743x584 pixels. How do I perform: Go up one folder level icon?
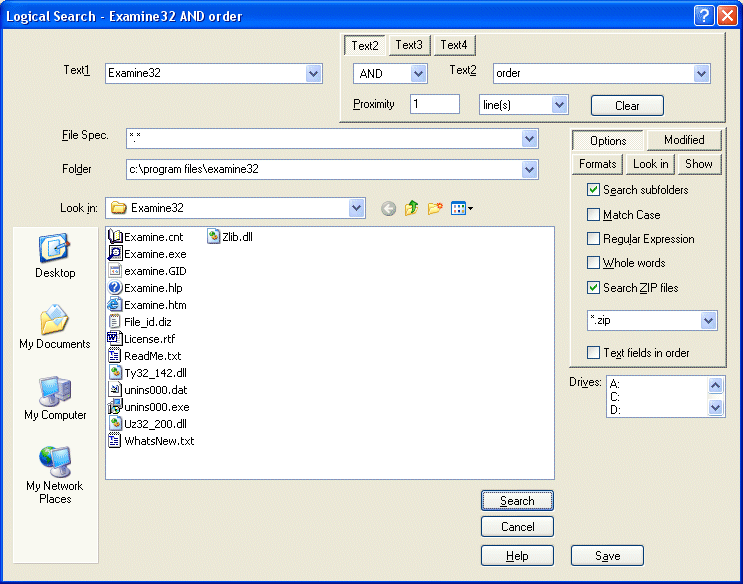tap(411, 208)
